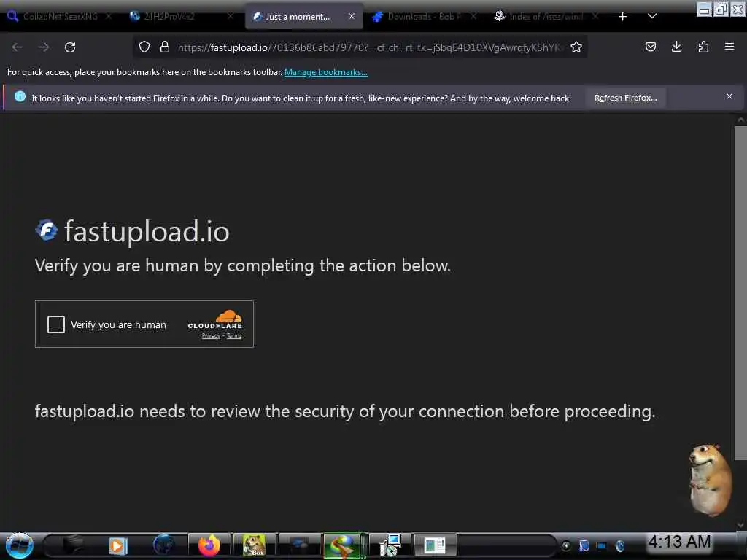Open the globe browser taskbar icon
747x560 pixels.
[163, 545]
